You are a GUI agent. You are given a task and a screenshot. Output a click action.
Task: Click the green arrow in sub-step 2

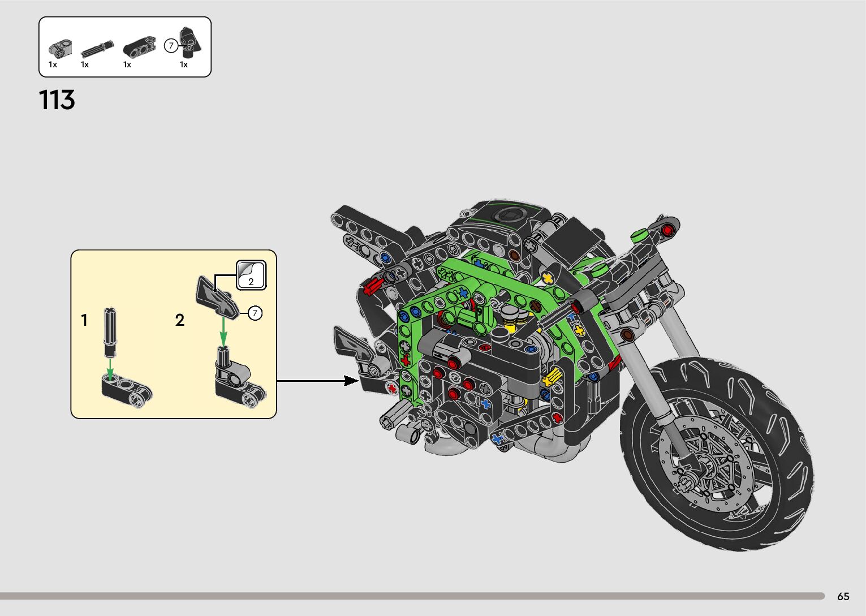(x=223, y=331)
